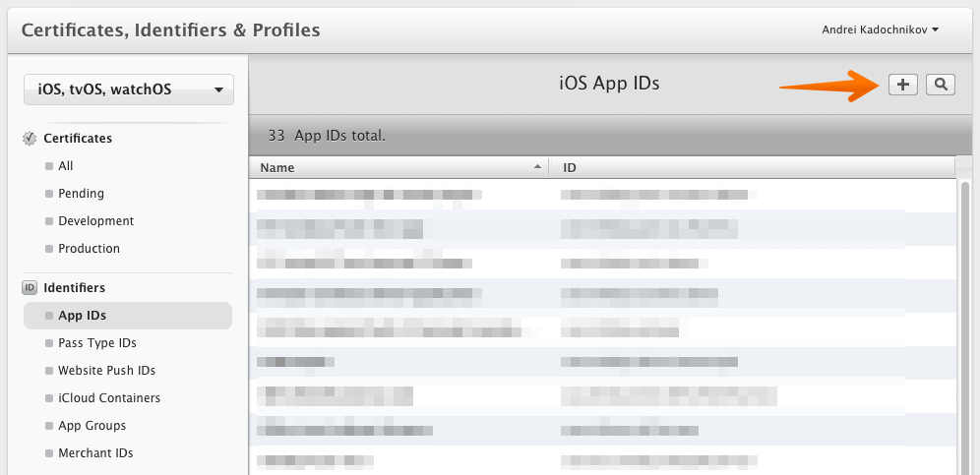
Task: Open search with the magnifier icon
Action: pos(941,85)
